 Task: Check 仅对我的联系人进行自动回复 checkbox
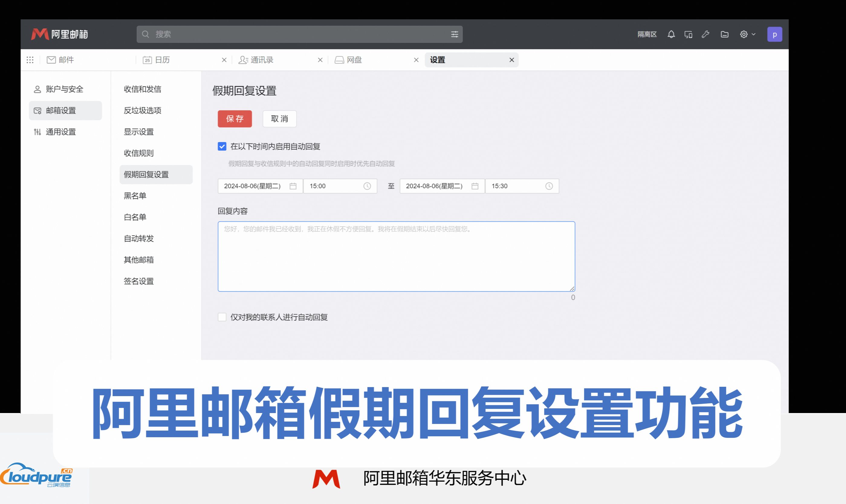(x=222, y=317)
